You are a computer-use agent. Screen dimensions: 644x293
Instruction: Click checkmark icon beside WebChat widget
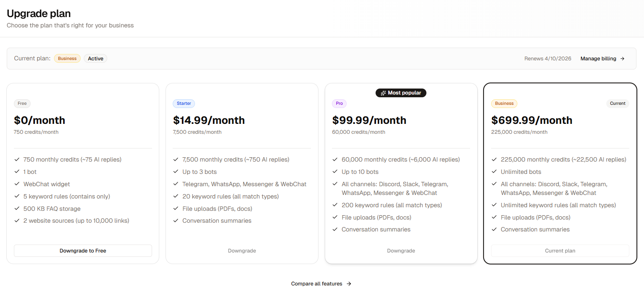coord(17,184)
